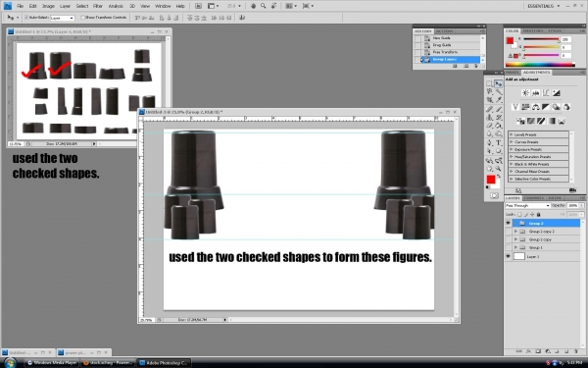Select the Magic Wand tool
The image size is (588, 368).
pos(498,91)
